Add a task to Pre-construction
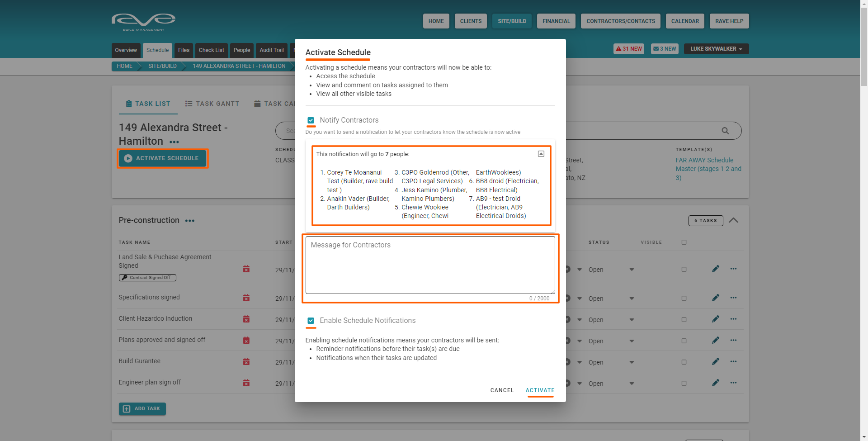Viewport: 868px width, 441px height. point(142,409)
